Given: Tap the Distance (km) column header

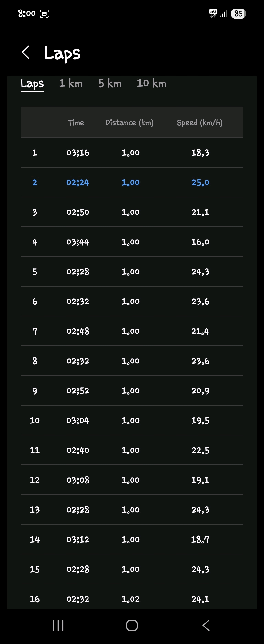Looking at the screenshot, I should click(130, 122).
